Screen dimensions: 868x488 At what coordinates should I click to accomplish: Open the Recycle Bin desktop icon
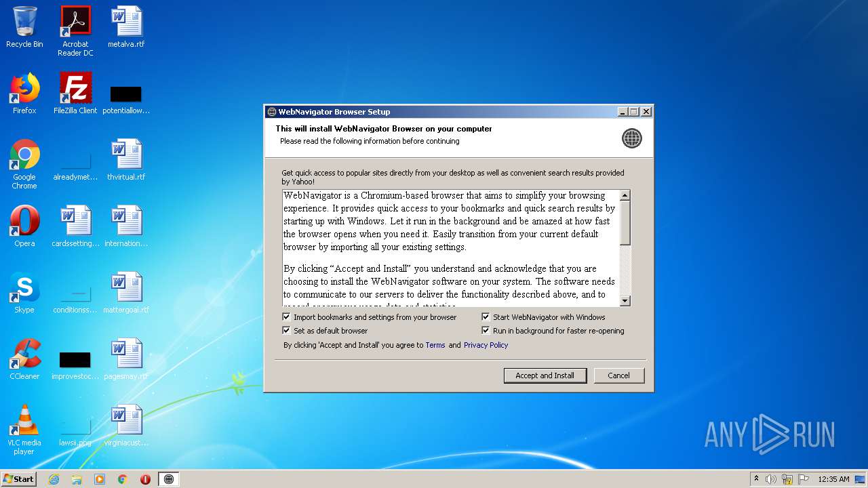(24, 27)
